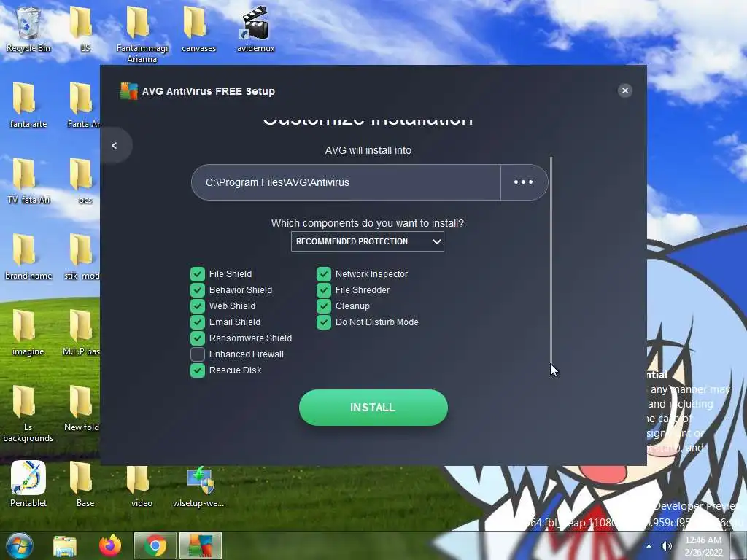Select the TV fata Ari folder

(x=28, y=181)
